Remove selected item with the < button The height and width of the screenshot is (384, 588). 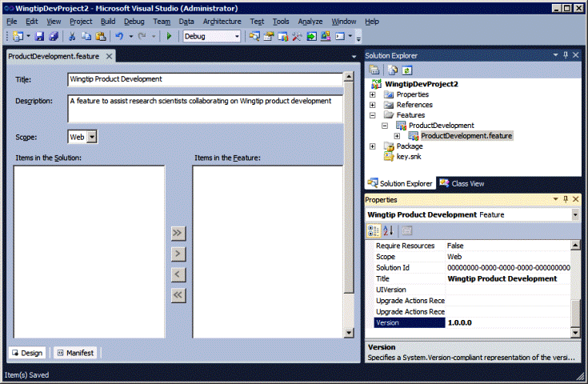pyautogui.click(x=178, y=274)
